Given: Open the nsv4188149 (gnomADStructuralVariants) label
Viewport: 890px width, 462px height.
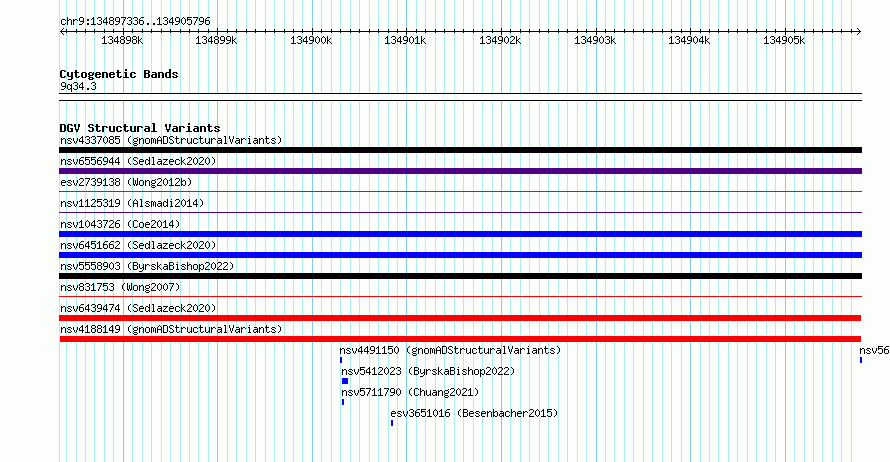Looking at the screenshot, I should [x=171, y=329].
